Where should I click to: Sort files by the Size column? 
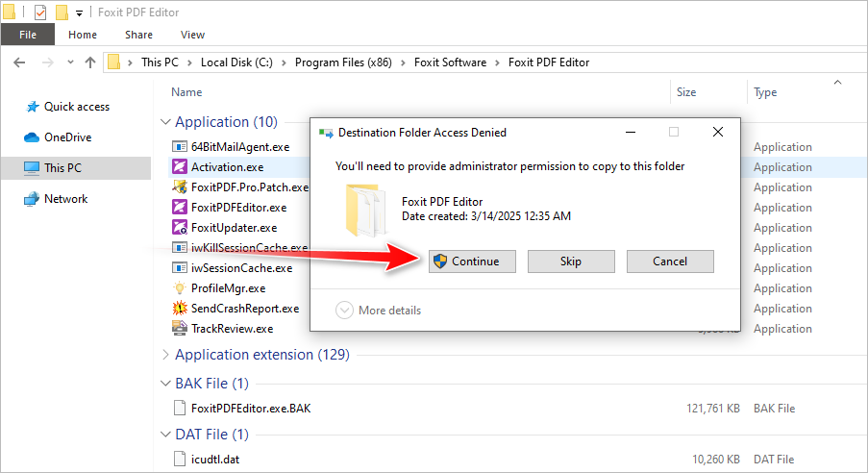[x=686, y=92]
